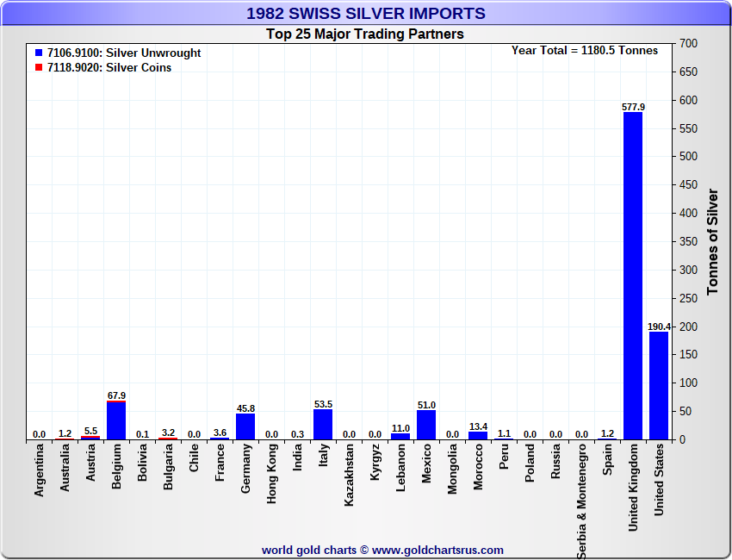Click the 5.5 value above Austria

click(x=90, y=431)
